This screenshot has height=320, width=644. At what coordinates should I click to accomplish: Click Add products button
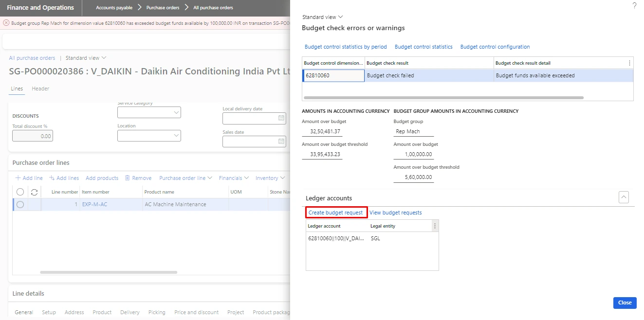coord(102,178)
